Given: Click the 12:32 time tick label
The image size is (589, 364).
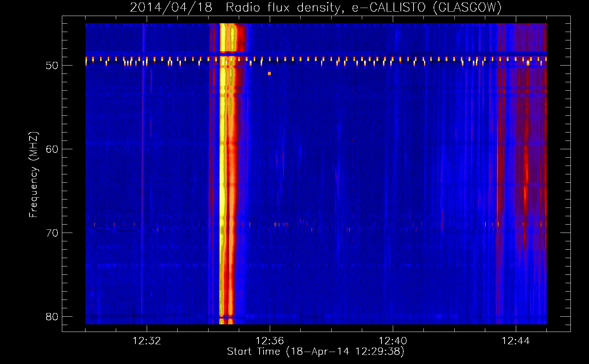Looking at the screenshot, I should point(147,341).
